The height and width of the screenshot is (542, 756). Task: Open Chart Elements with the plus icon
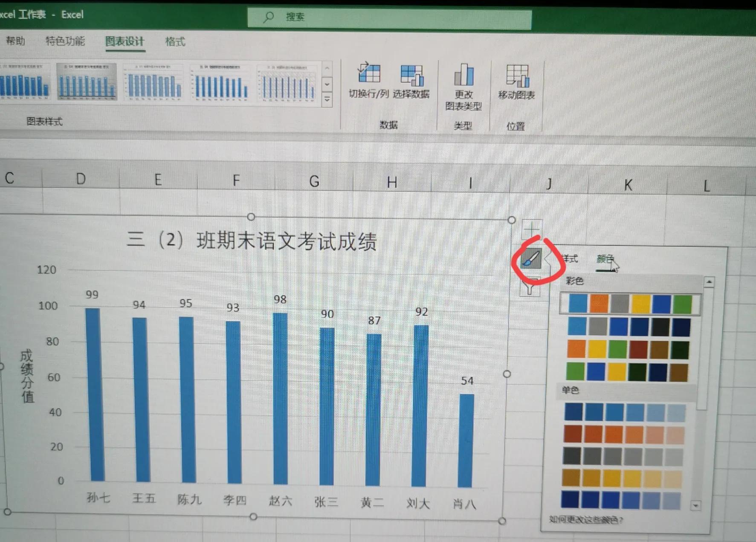pos(531,229)
